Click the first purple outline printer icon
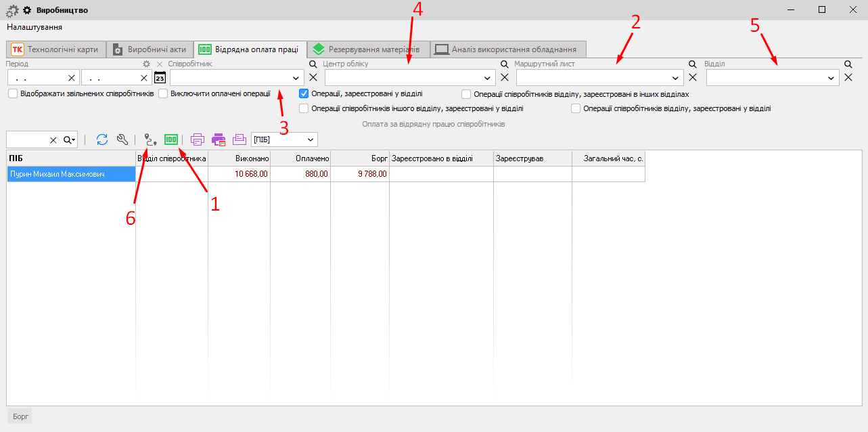 pyautogui.click(x=198, y=139)
